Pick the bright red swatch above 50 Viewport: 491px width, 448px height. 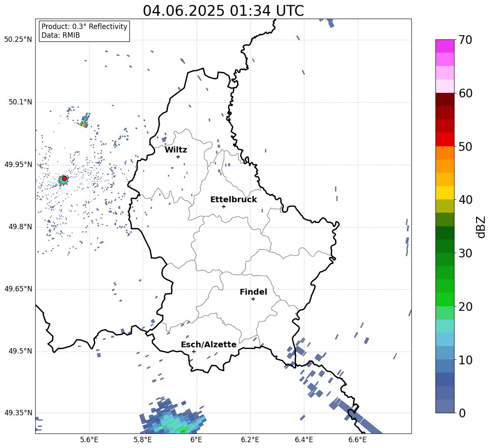445,140
